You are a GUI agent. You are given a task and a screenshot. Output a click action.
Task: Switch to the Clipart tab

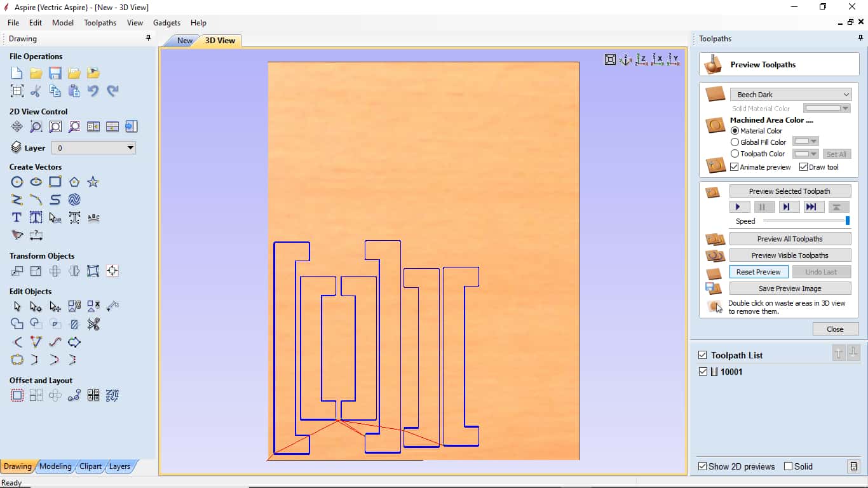pos(90,466)
